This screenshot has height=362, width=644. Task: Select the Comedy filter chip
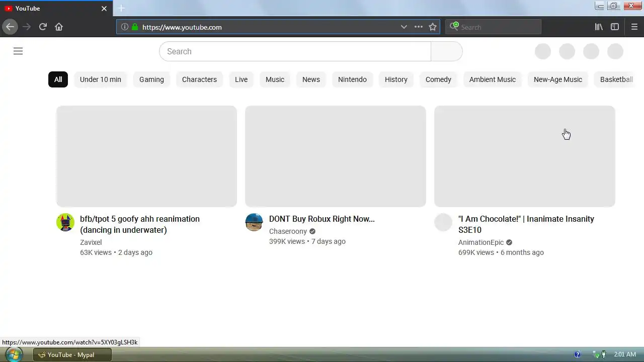point(438,79)
